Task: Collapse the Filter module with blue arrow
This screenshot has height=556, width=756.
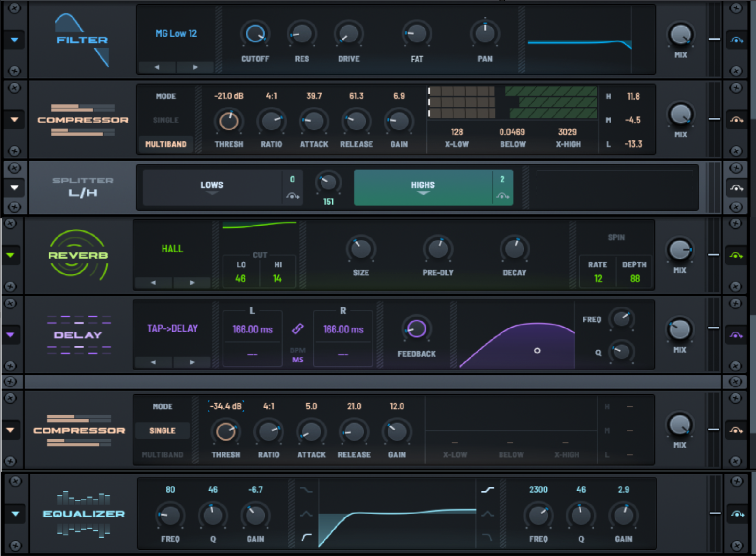Action: (14, 40)
